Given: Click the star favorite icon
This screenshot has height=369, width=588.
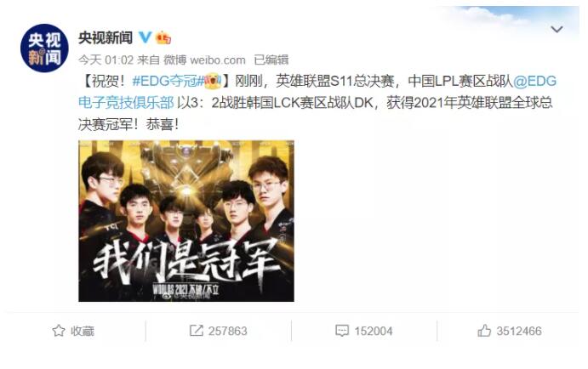Looking at the screenshot, I should pyautogui.click(x=59, y=331).
